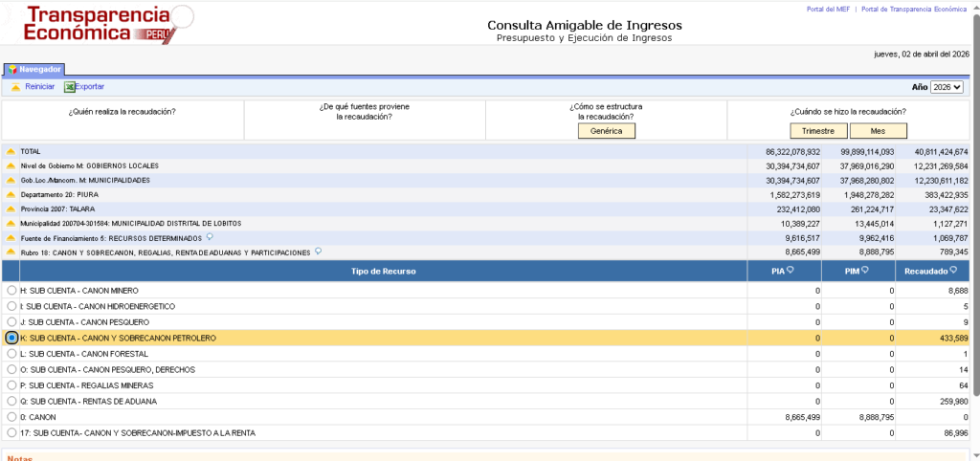980x461 pixels.
Task: Switch to the Navegador tab
Action: [34, 69]
